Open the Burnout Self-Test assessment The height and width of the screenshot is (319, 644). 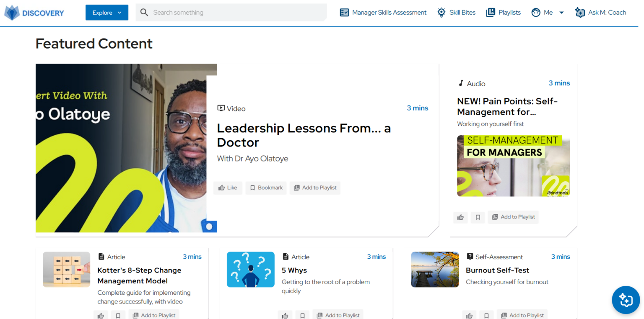click(497, 270)
